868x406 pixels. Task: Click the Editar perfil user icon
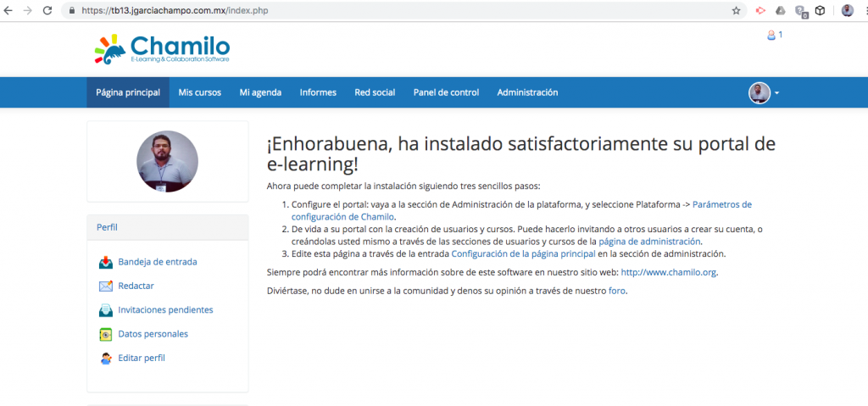pos(106,358)
